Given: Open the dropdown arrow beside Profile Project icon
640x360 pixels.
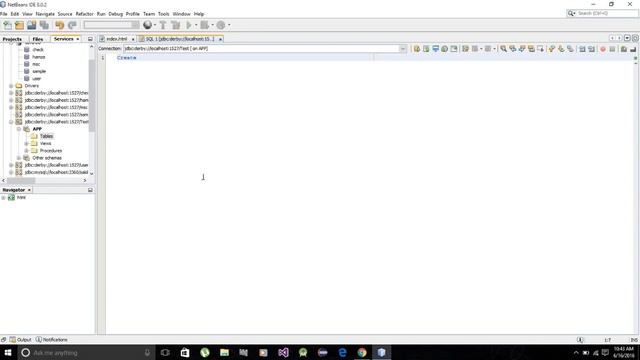Looking at the screenshot, I should [229, 25].
